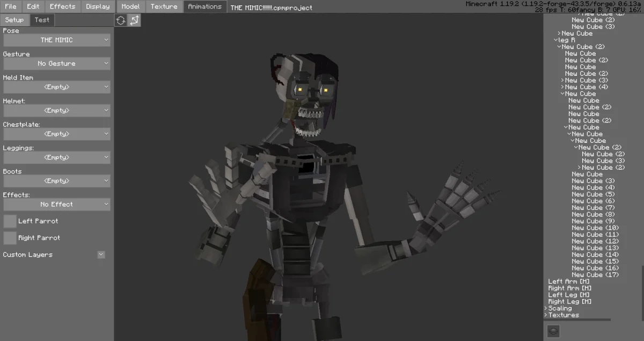Open the Chestplate dropdown

56,134
